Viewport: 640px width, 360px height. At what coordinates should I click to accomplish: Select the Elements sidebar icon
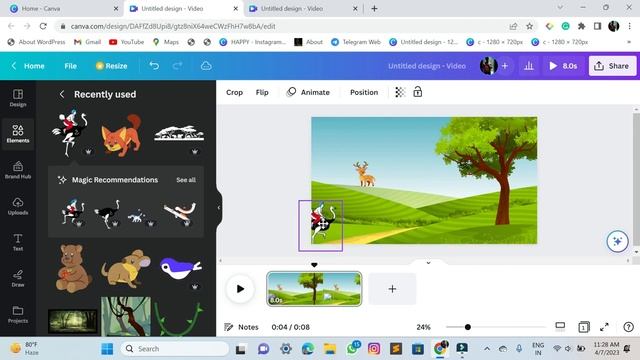point(18,134)
